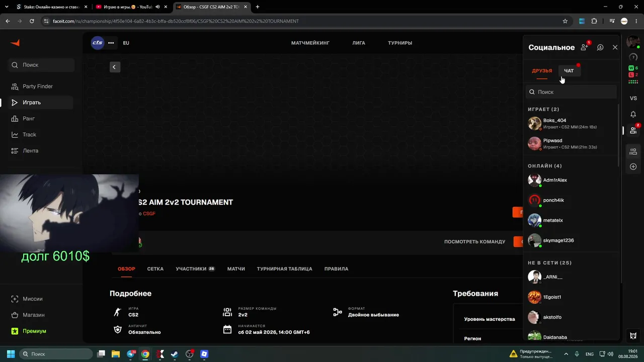View site information icon in the address bar
The height and width of the screenshot is (362, 644).
click(x=46, y=21)
